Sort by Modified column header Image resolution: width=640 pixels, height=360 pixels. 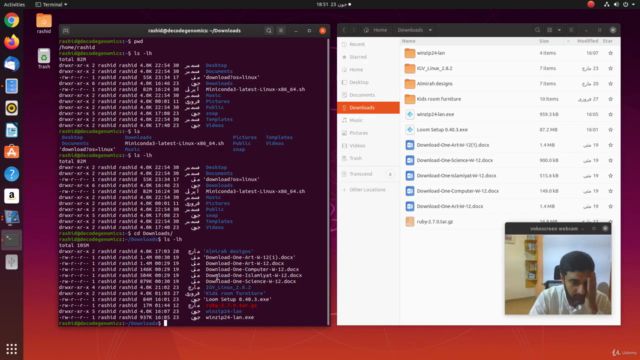587,41
